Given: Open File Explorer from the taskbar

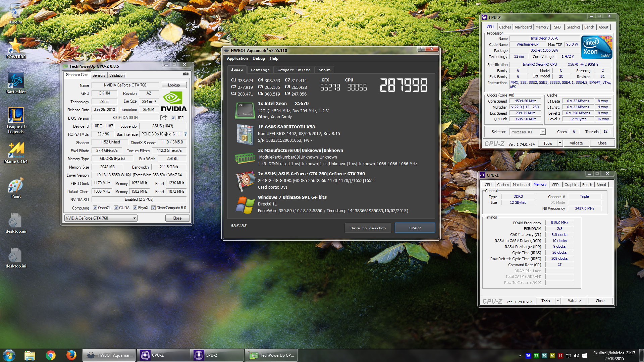Looking at the screenshot, I should 30,355.
